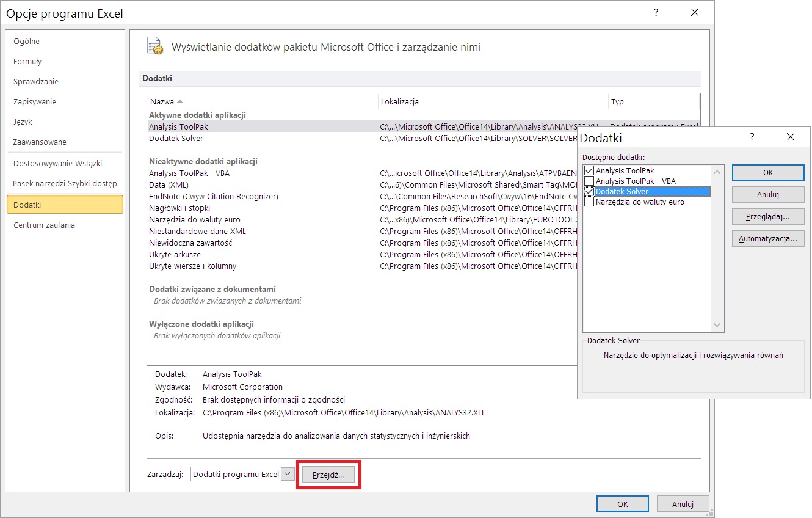
Task: Toggle the Analysis ToolPak checkbox
Action: pos(589,171)
